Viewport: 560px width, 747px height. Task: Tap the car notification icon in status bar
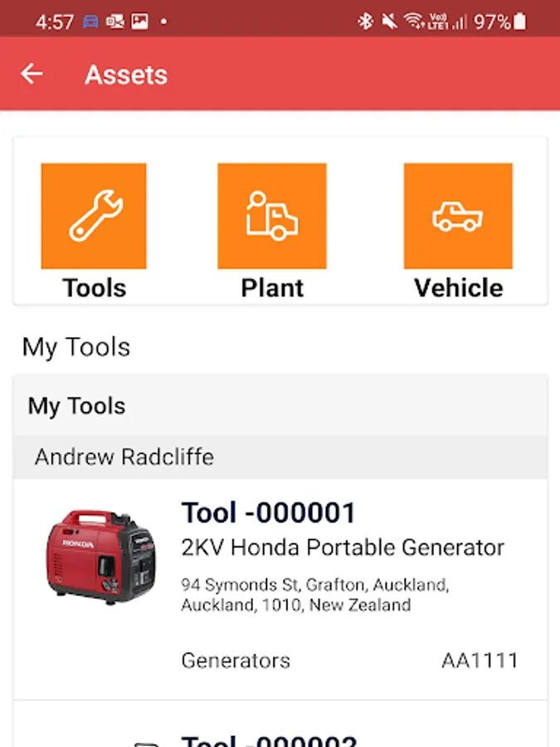click(91, 22)
